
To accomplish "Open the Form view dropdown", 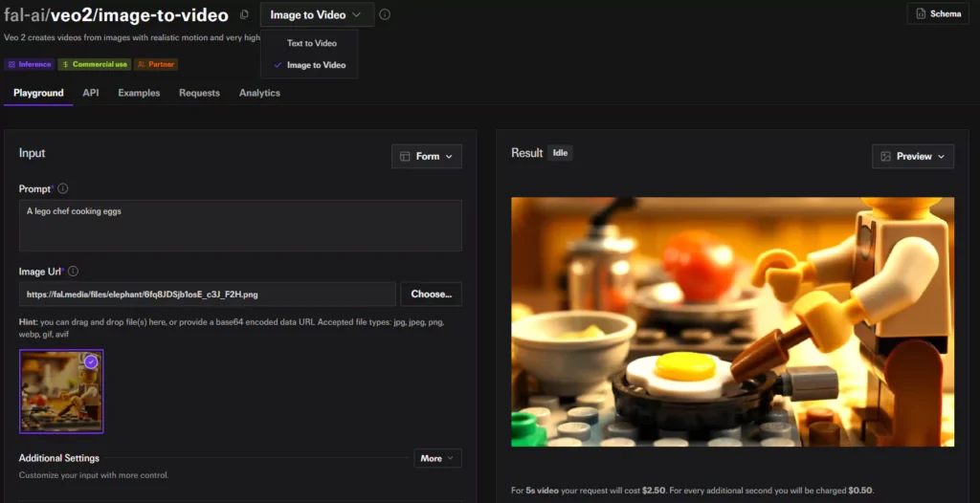I will [427, 156].
